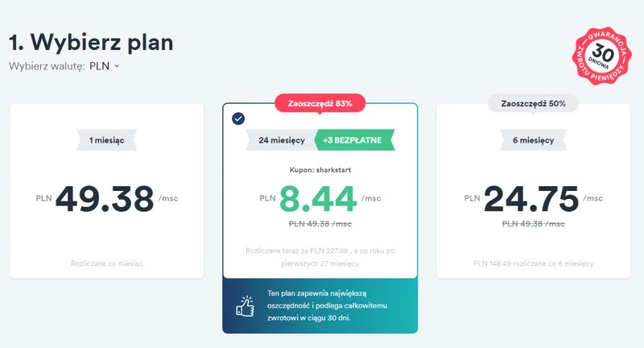644x348 pixels.
Task: Click the best savings info banner
Action: (x=320, y=305)
